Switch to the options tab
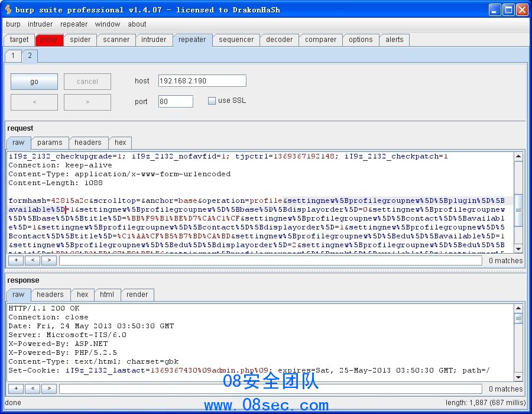Screen dimensions: 532x414 (x=361, y=40)
